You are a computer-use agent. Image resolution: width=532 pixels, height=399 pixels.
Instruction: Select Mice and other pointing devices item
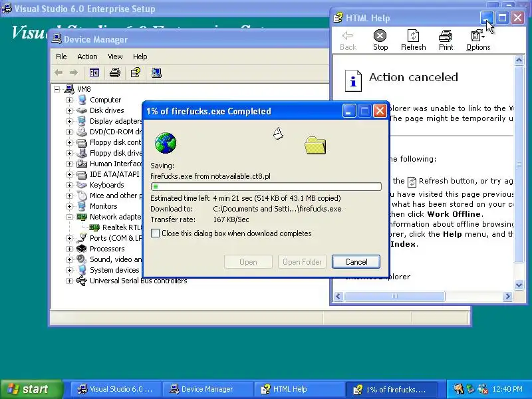click(x=116, y=196)
